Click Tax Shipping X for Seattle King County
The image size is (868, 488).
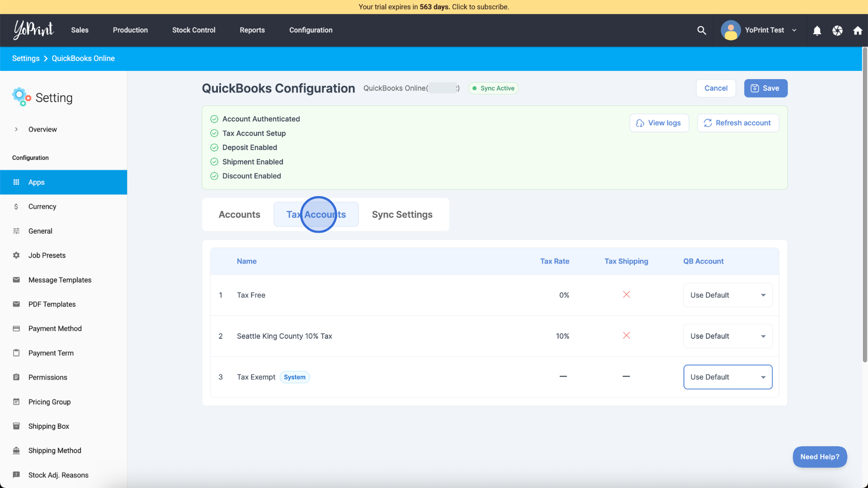click(x=626, y=336)
